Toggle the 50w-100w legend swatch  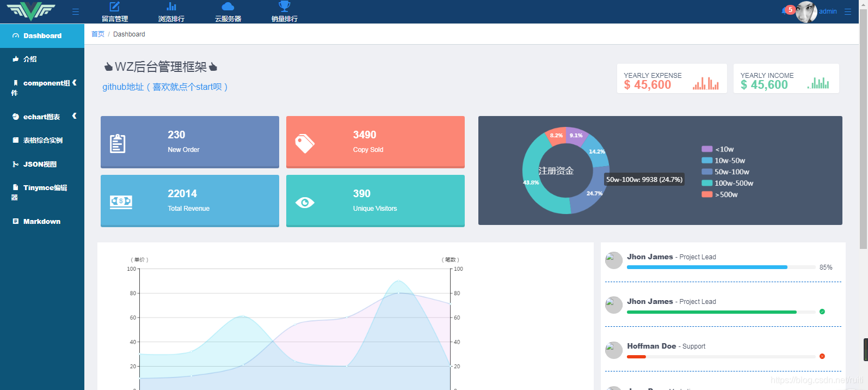707,172
